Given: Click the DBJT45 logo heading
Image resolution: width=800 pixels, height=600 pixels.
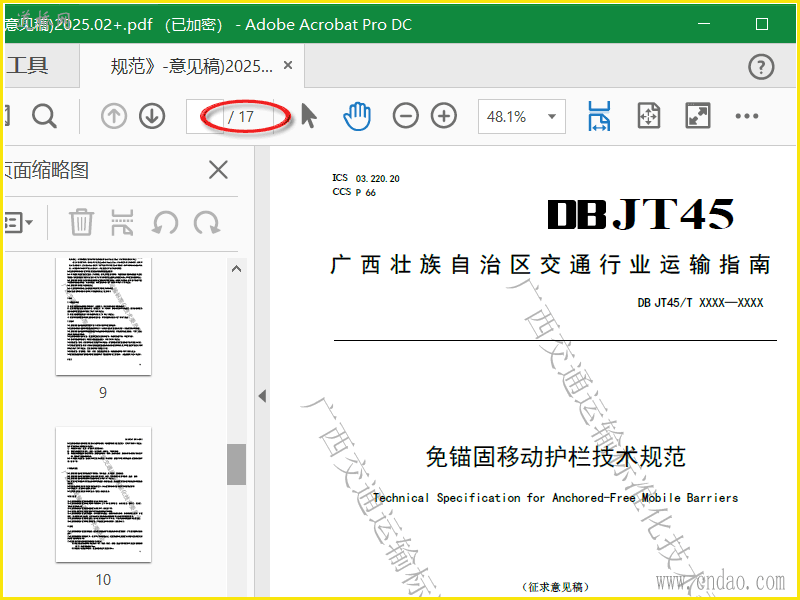Looking at the screenshot, I should click(641, 214).
